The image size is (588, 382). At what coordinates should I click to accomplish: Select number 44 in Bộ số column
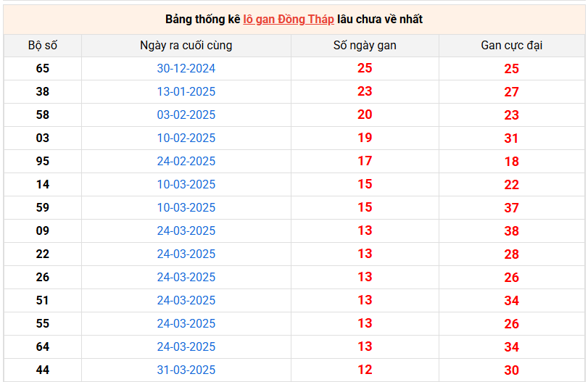[43, 370]
